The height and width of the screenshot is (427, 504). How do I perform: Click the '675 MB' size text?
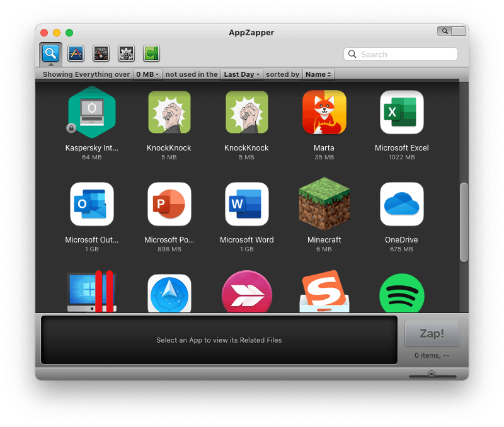click(x=401, y=249)
